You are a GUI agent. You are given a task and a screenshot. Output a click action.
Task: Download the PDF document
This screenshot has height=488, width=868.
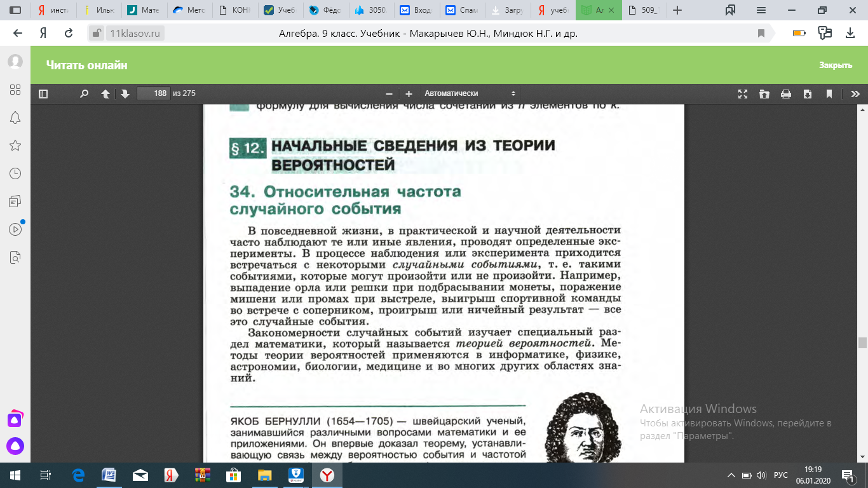tap(808, 94)
